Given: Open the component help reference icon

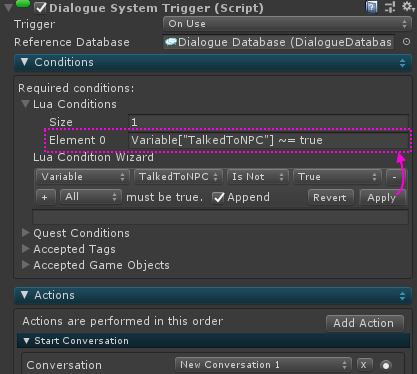Looking at the screenshot, I should [371, 7].
